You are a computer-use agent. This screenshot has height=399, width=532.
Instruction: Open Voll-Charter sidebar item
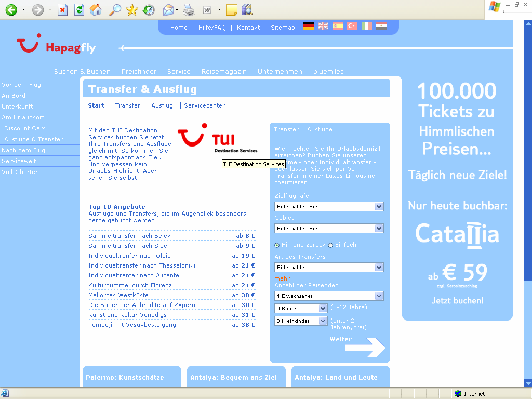pos(20,172)
